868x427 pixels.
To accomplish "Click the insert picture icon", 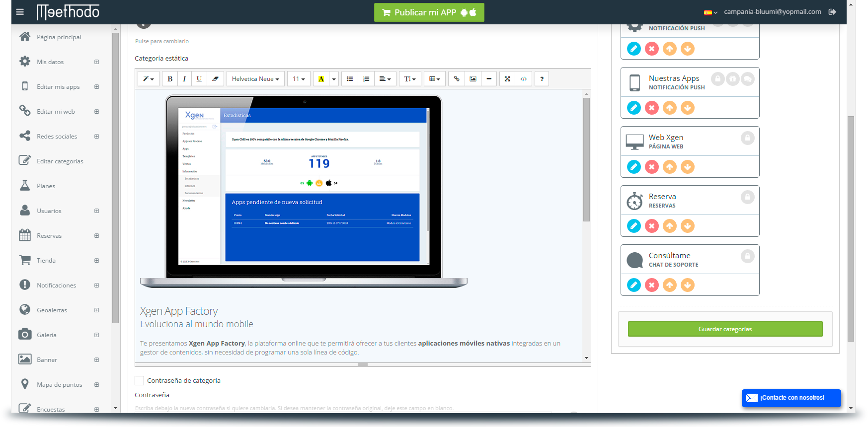I will pyautogui.click(x=473, y=79).
